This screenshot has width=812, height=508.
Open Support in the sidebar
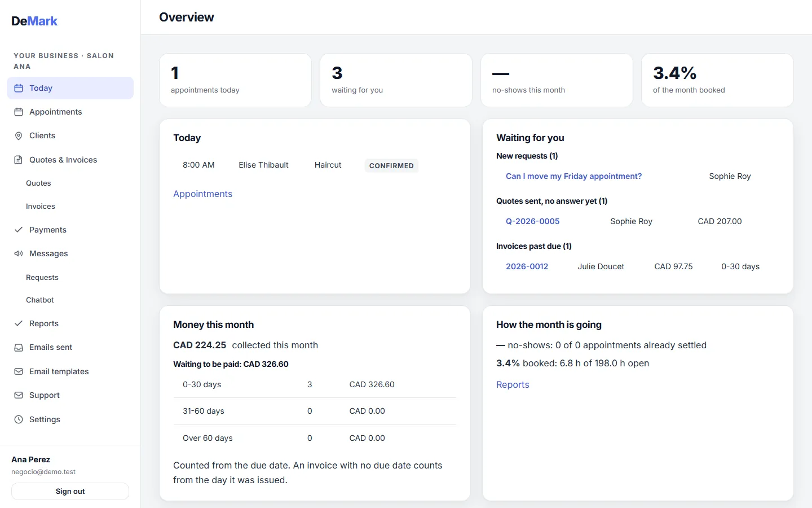tap(70, 395)
